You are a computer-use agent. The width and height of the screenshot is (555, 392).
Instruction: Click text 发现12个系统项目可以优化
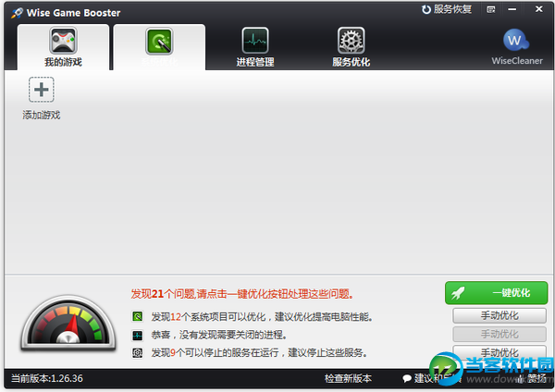tap(262, 316)
